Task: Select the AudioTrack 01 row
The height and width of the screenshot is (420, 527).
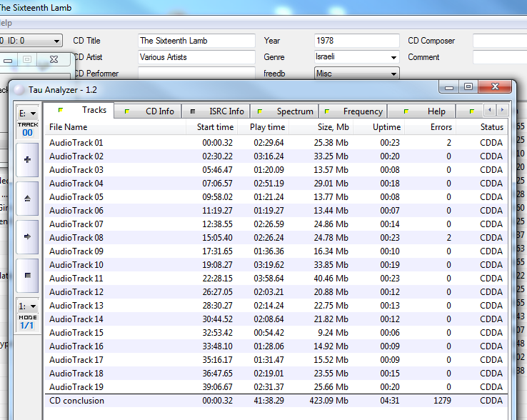Action: point(276,143)
